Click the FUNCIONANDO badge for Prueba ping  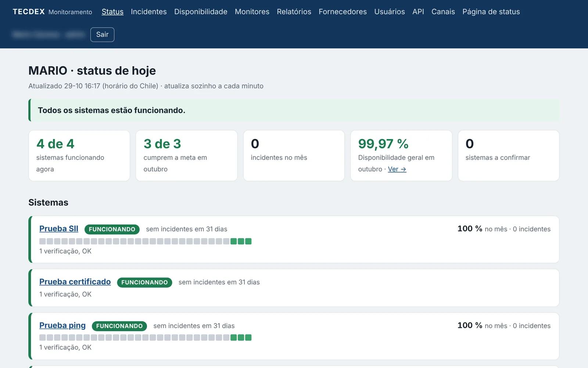click(x=119, y=326)
